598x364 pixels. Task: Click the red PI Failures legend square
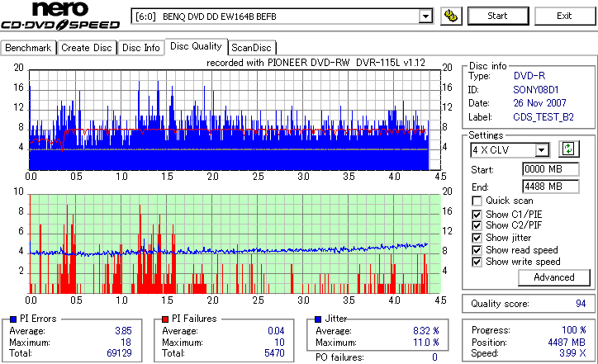[x=165, y=319]
